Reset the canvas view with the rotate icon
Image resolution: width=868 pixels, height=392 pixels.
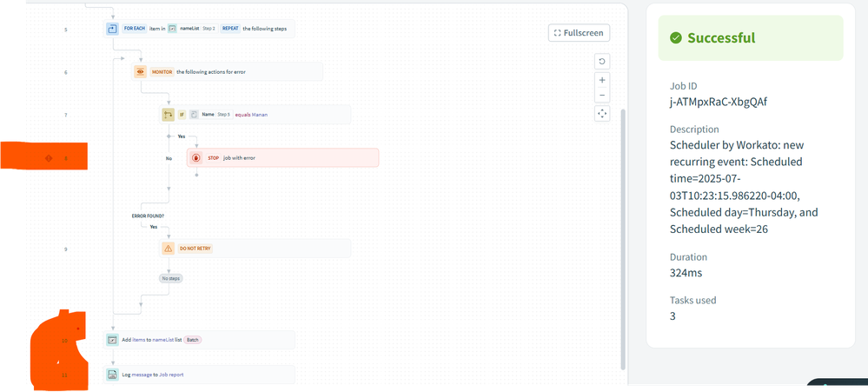click(602, 62)
